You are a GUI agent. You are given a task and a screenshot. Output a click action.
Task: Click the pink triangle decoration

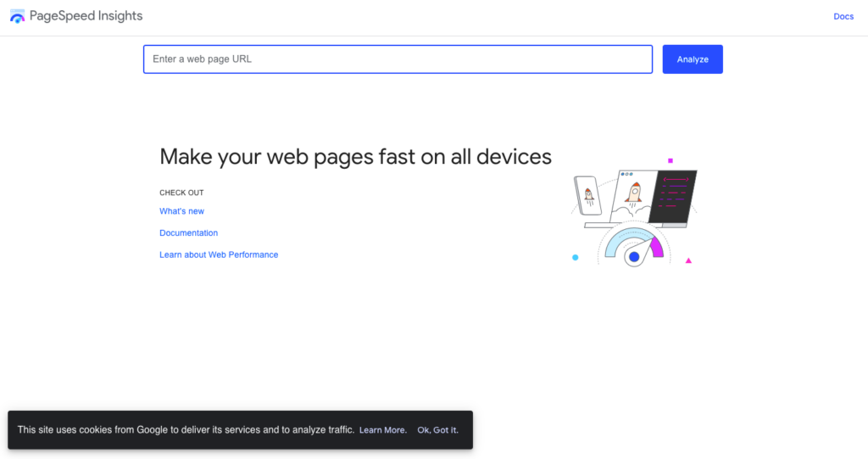point(688,260)
